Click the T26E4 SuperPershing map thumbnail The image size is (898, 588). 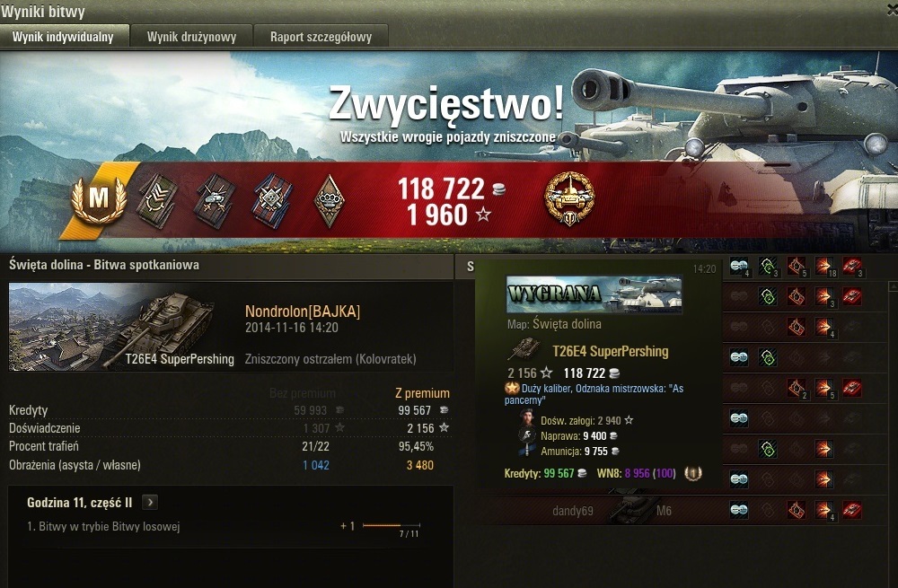(123, 327)
